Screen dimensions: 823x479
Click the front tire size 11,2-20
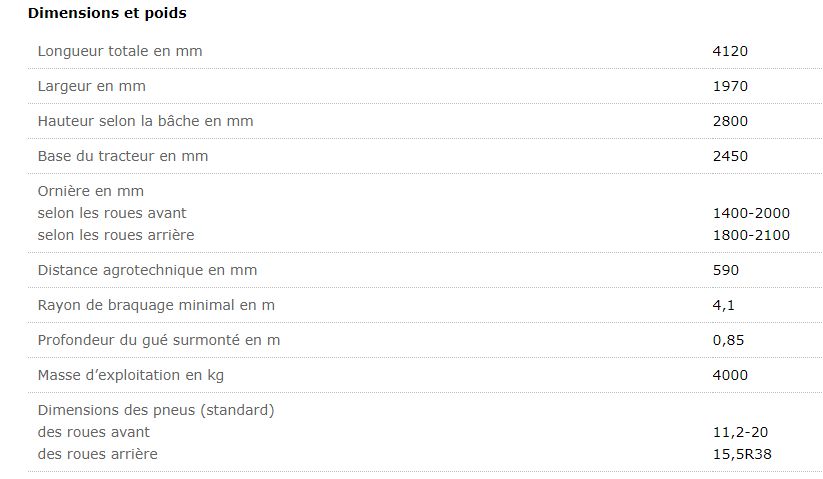click(740, 432)
